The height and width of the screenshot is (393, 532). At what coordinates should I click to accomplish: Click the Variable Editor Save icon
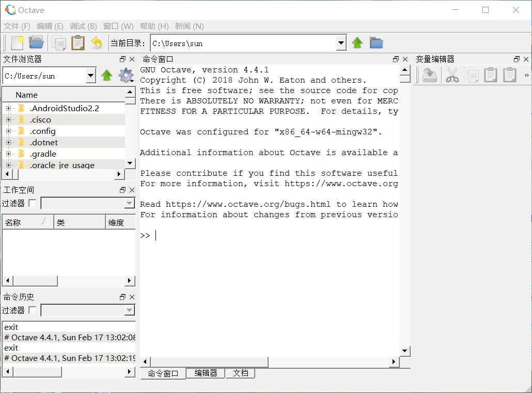click(x=430, y=75)
